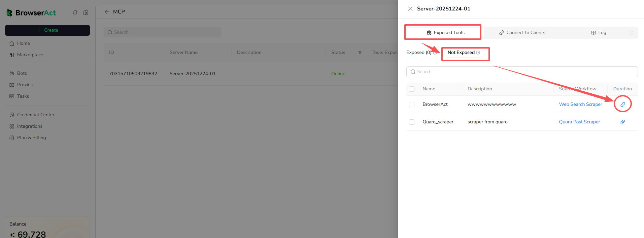Open Plan & Billing
Screen dimensions: 644x238
(x=31, y=138)
